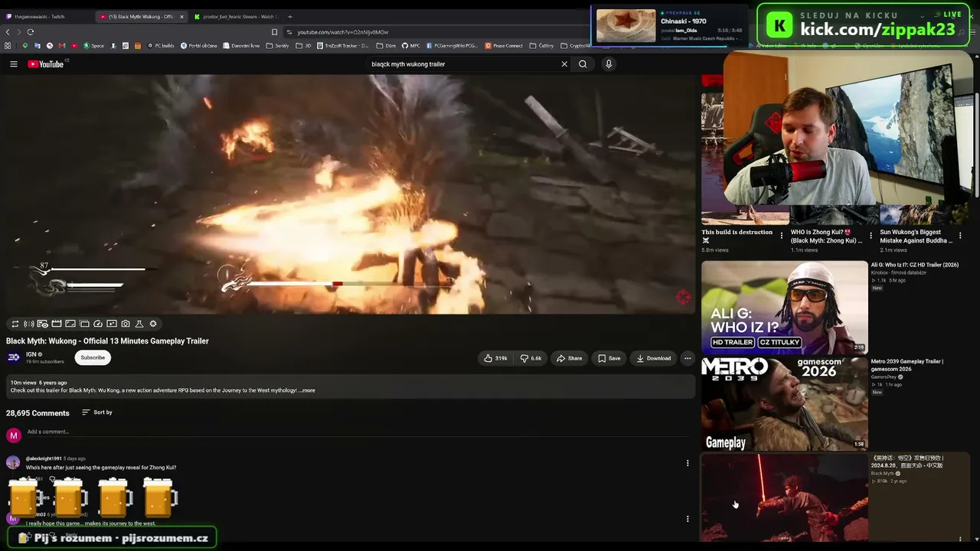This screenshot has width=980, height=551.
Task: Toggle the loop video enhancer icon
Action: 15,324
